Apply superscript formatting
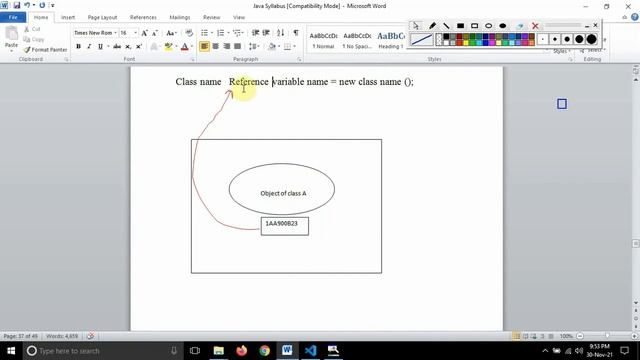This screenshot has height=360, width=640. pos(139,47)
